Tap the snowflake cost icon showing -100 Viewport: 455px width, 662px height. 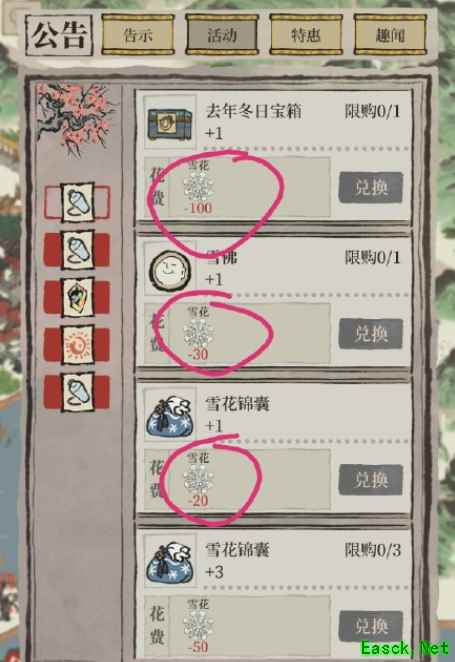tap(198, 187)
